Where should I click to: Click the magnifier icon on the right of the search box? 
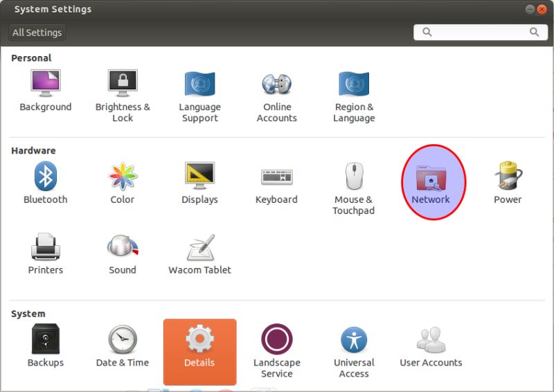click(534, 32)
